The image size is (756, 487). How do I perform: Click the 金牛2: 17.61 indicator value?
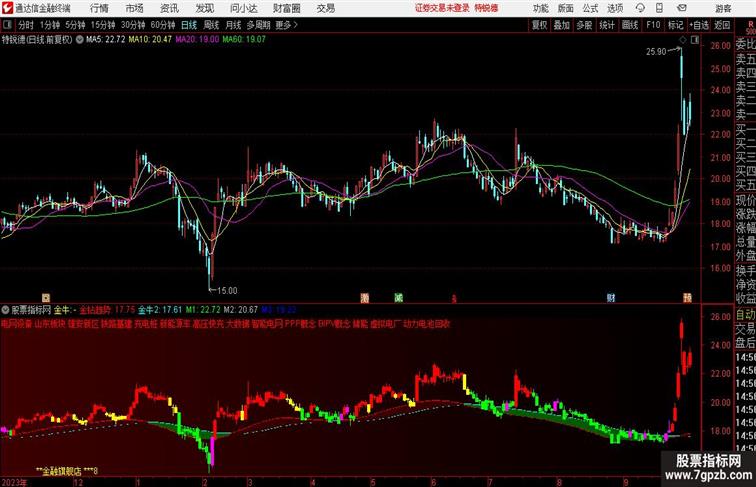pyautogui.click(x=160, y=310)
